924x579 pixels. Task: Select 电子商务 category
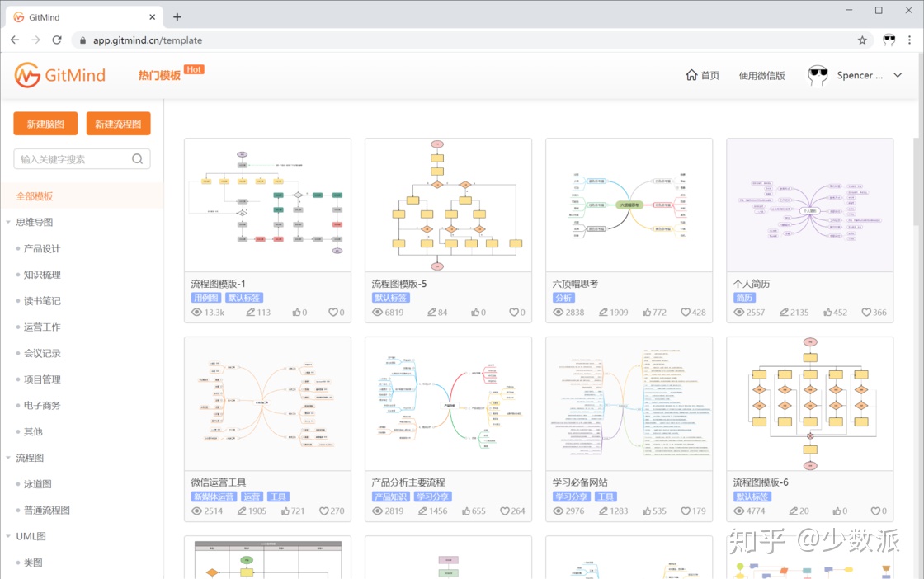(42, 405)
